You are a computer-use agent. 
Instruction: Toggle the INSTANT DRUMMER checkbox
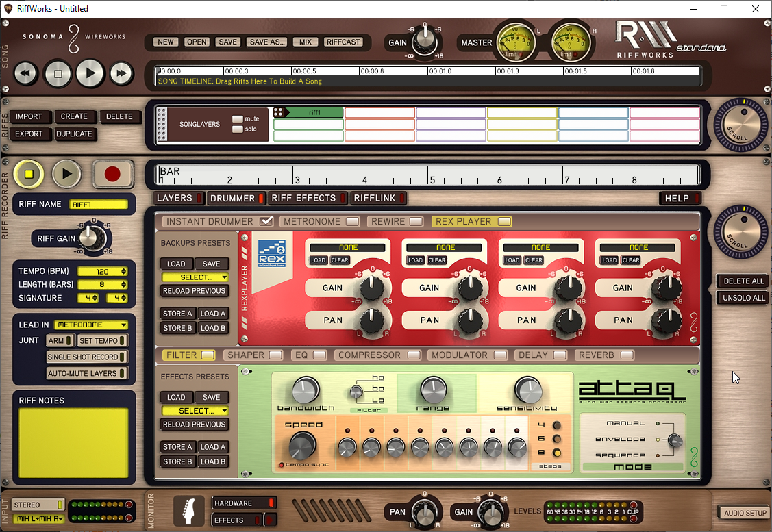266,221
